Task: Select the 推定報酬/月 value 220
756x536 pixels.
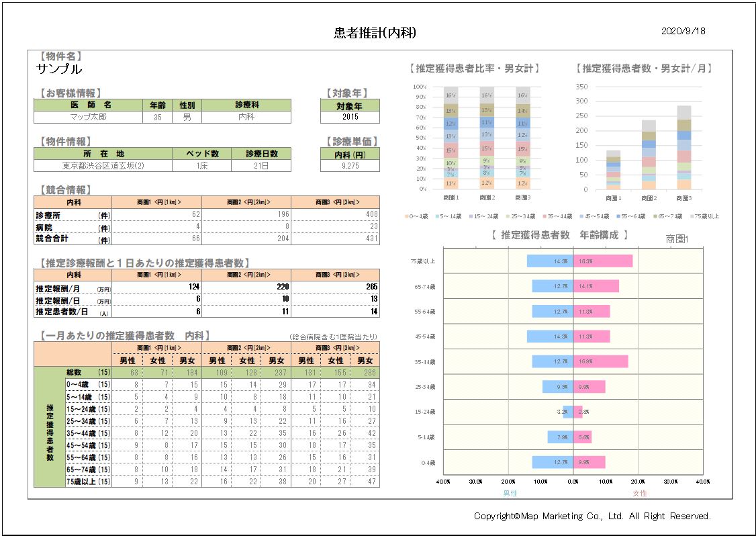Action: 283,287
